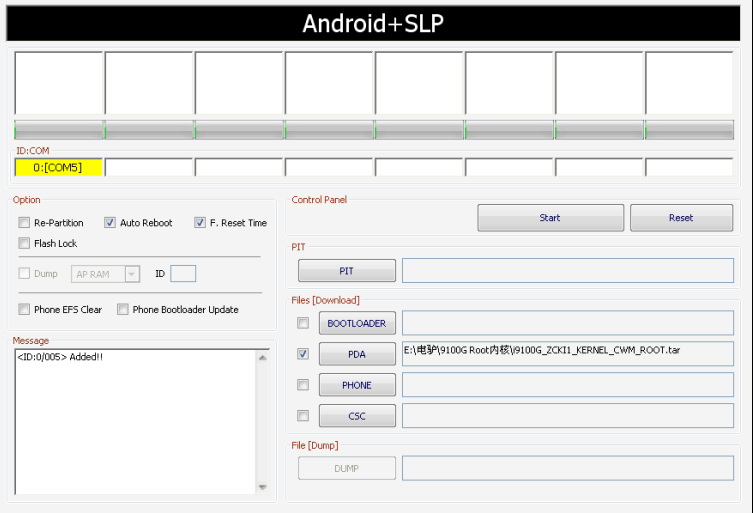The image size is (753, 513).
Task: Tick the checkbox beside BOOTLOADER
Action: [303, 323]
